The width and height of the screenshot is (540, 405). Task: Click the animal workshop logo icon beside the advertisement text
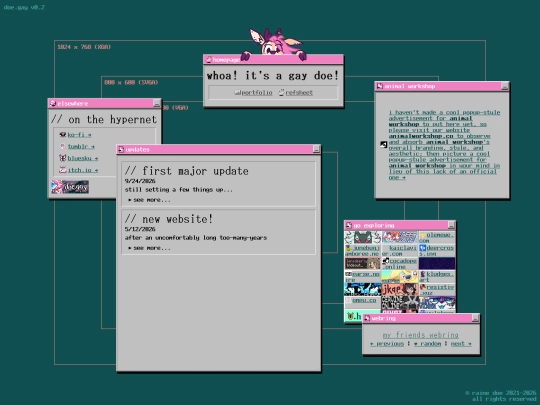383,144
